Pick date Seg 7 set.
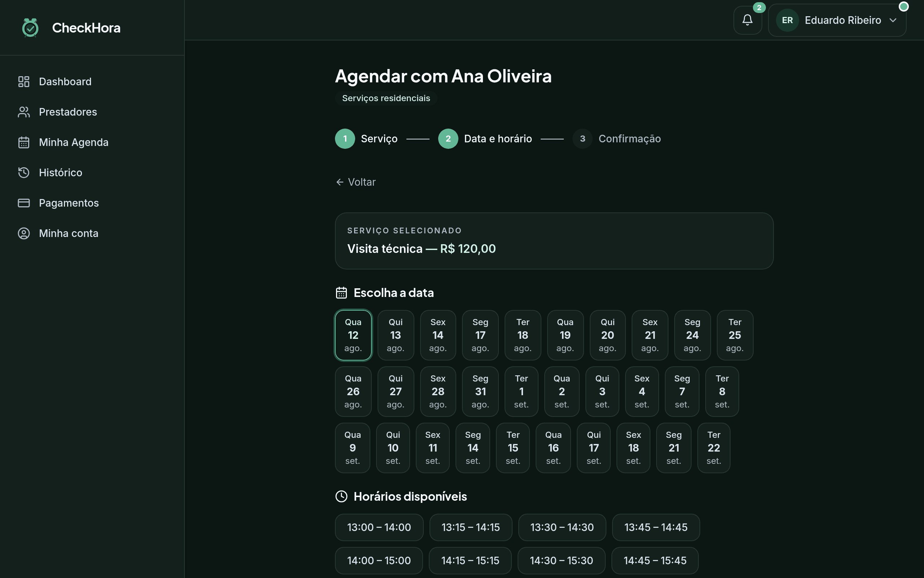 click(x=682, y=392)
